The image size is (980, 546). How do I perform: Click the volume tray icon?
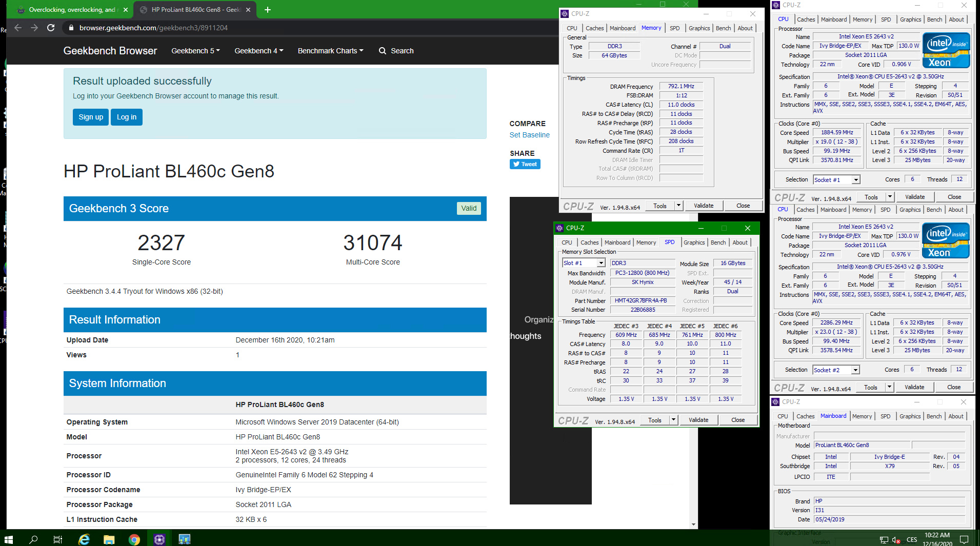click(x=896, y=540)
